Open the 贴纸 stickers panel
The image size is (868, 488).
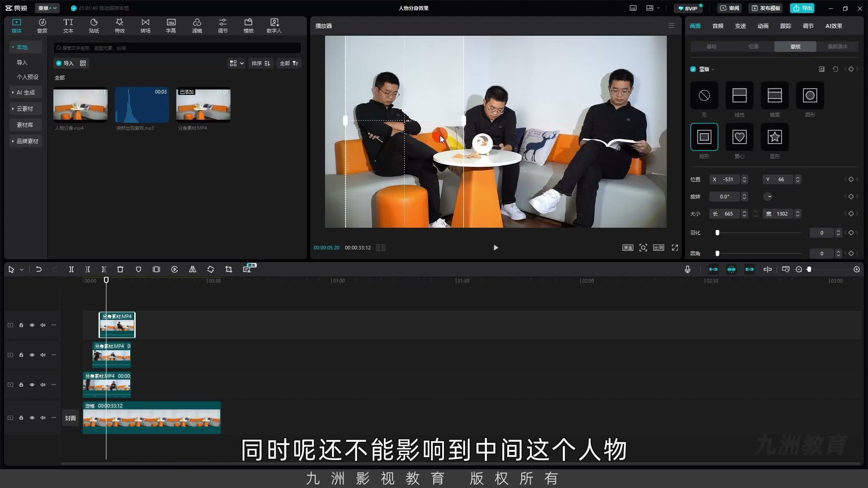point(94,26)
